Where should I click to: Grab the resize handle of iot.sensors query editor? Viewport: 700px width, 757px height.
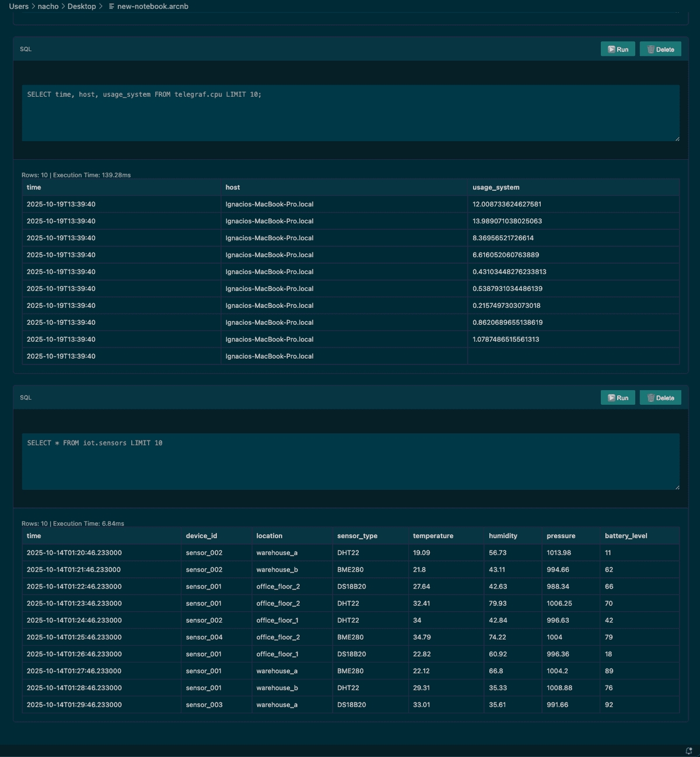click(677, 487)
